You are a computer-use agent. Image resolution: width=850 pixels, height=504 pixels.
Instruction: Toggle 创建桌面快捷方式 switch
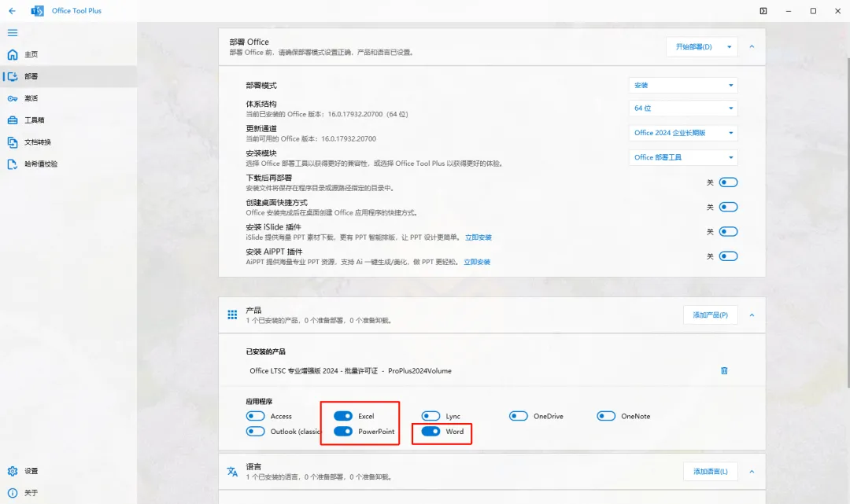(728, 207)
